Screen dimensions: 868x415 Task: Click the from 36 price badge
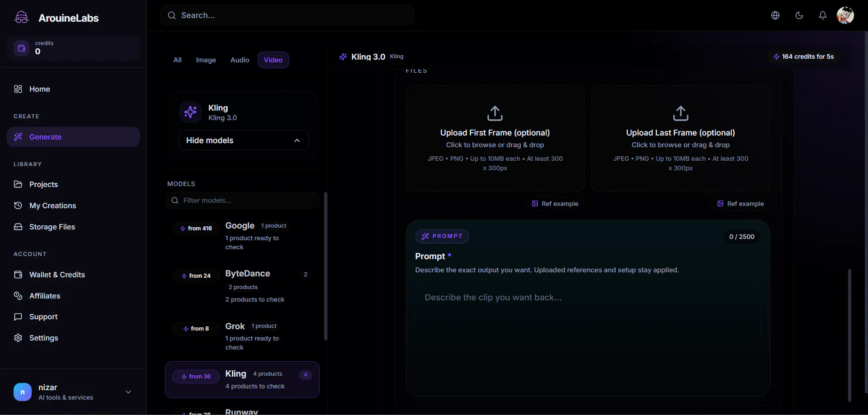pos(196,377)
